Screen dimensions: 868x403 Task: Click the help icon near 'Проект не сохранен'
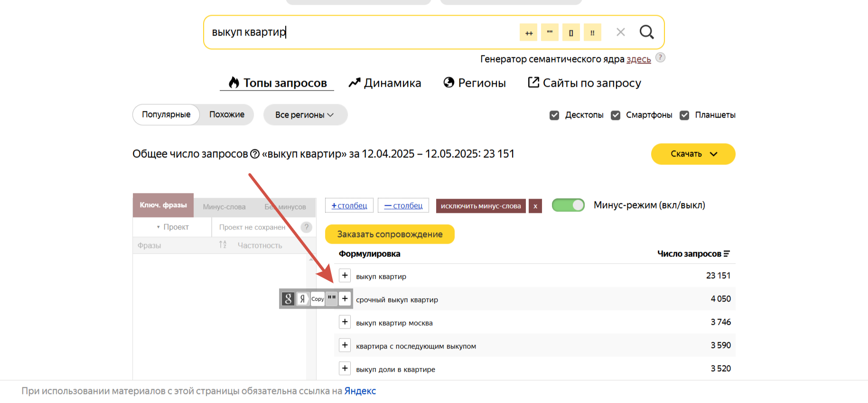[x=307, y=227]
